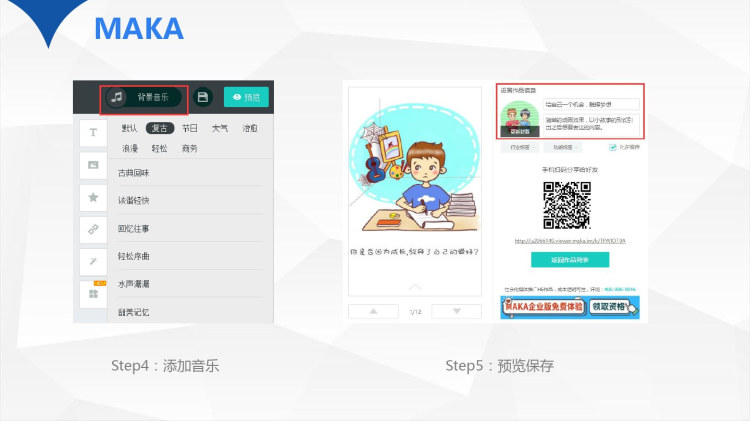
Task: Click the 400 phone number link
Action: coord(620,289)
